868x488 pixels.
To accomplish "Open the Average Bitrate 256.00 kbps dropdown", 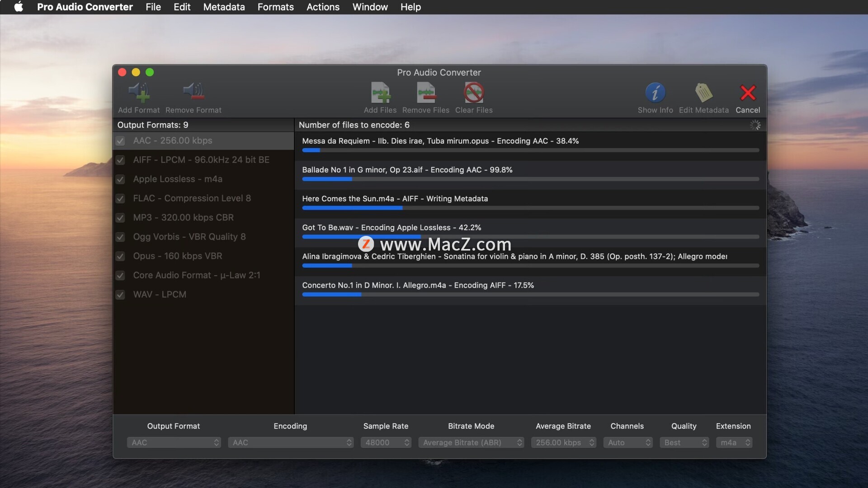I will tap(564, 442).
